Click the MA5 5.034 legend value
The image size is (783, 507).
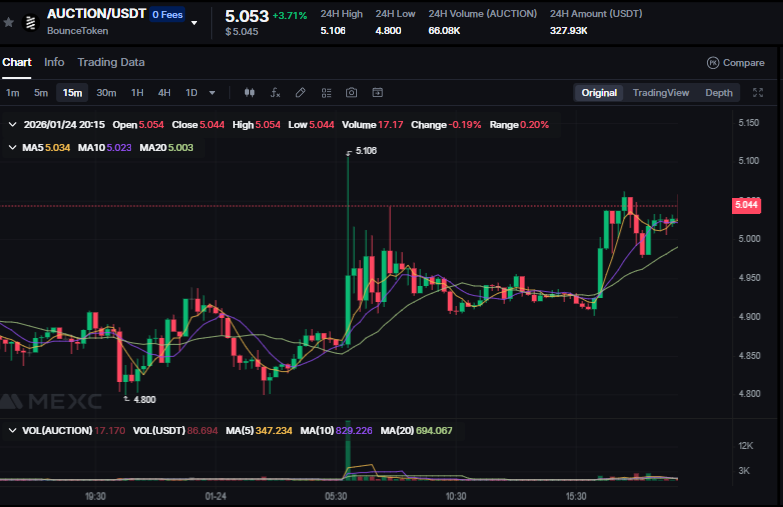tap(46, 148)
